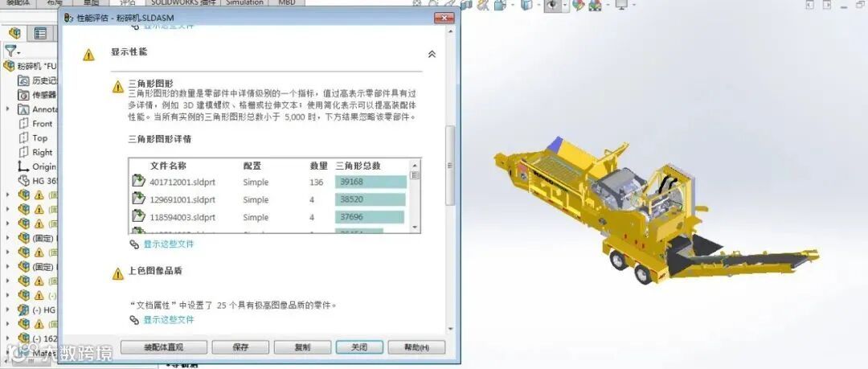Click the 38520 triangle count bar

370,199
